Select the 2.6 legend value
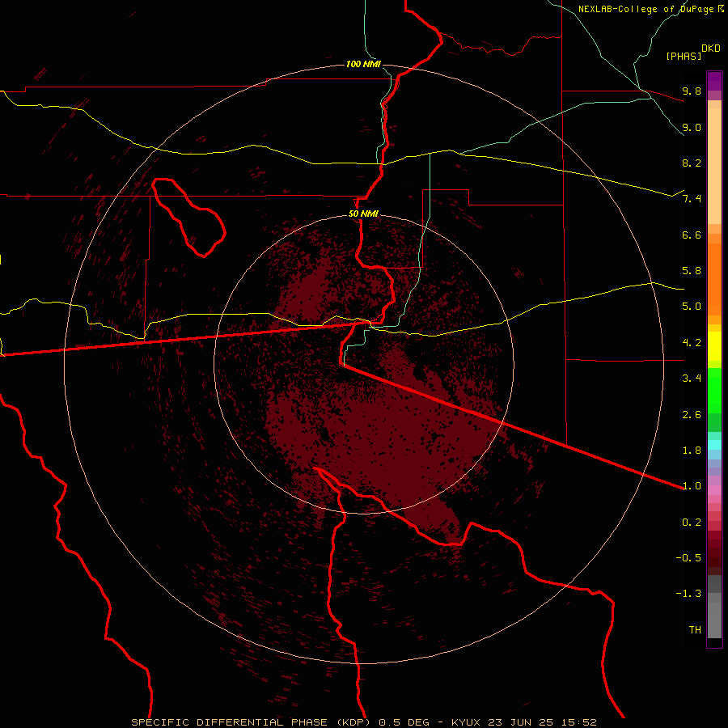 [x=692, y=415]
